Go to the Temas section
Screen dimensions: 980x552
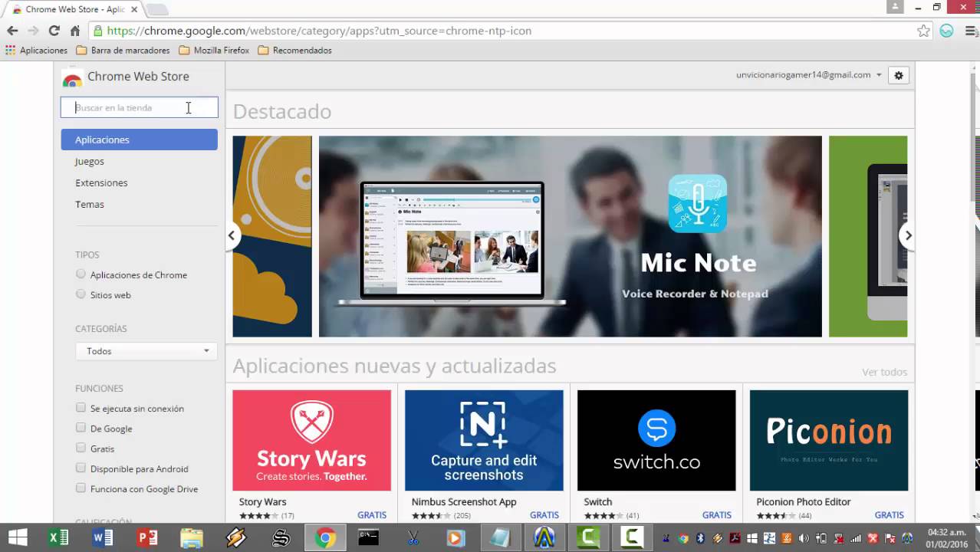(x=90, y=204)
